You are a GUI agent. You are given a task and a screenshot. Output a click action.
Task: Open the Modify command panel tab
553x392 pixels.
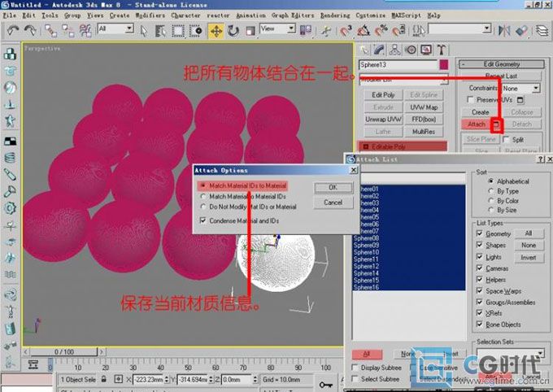pos(379,50)
